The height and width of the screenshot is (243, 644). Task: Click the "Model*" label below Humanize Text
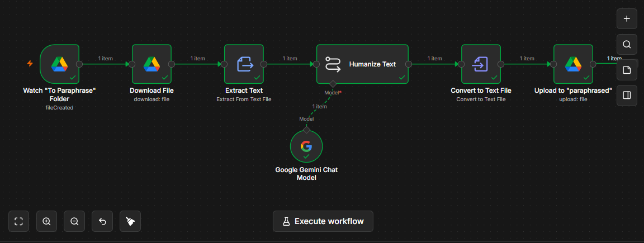(333, 92)
